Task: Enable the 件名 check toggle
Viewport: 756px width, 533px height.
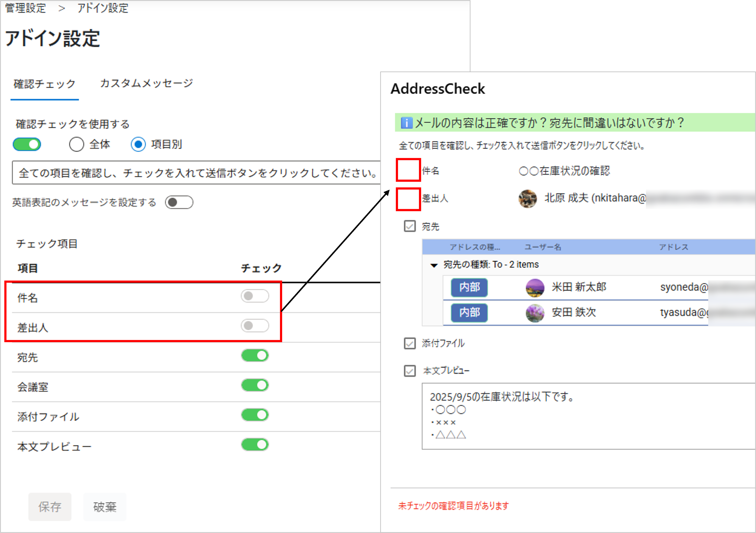Action: [255, 296]
